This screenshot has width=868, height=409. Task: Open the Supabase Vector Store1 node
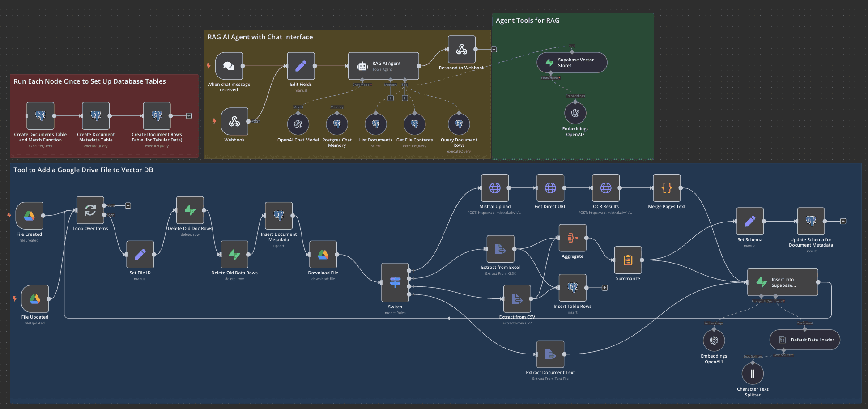572,63
